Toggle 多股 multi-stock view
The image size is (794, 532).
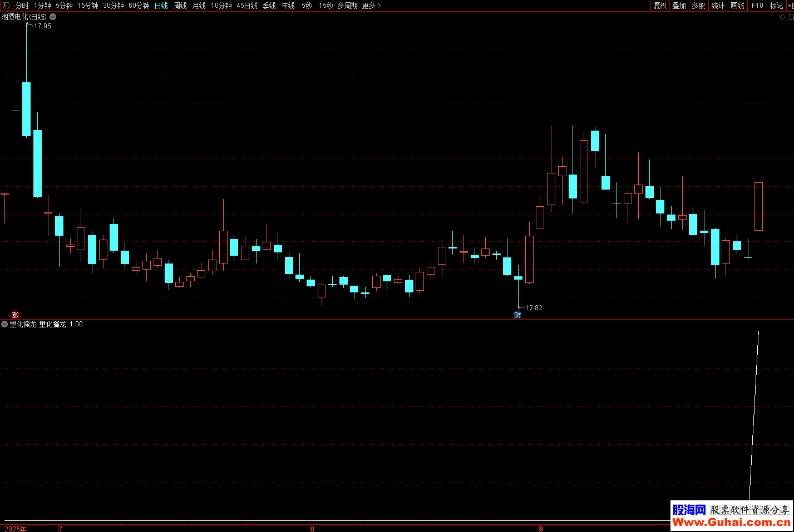(x=698, y=6)
